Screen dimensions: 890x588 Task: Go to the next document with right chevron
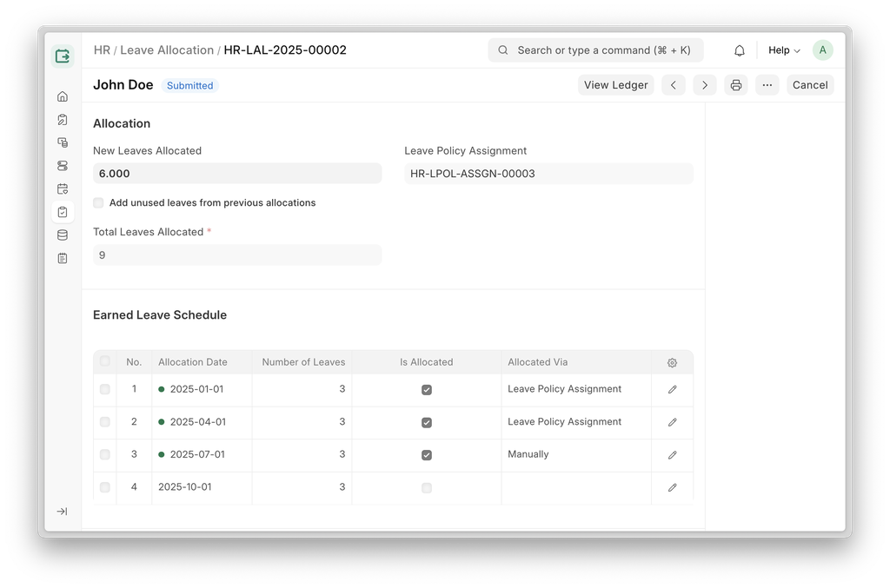[x=705, y=85]
